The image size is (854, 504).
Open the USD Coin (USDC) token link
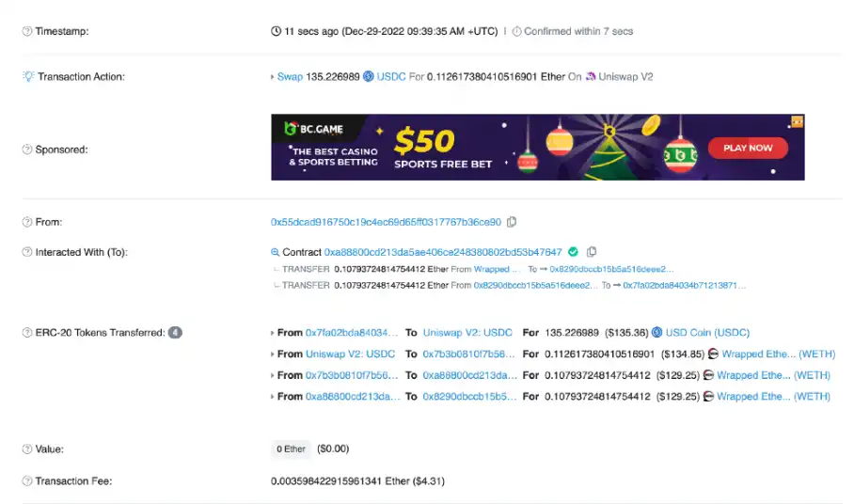pos(707,333)
